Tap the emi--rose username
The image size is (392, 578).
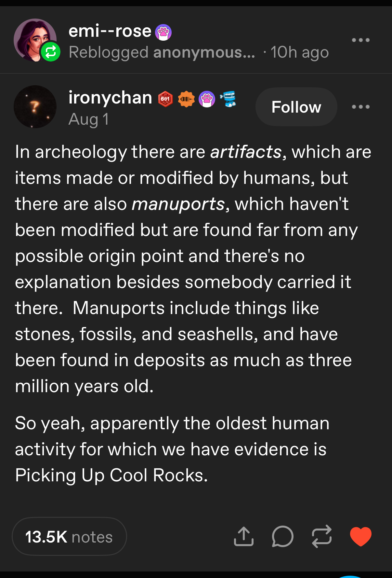click(x=110, y=31)
